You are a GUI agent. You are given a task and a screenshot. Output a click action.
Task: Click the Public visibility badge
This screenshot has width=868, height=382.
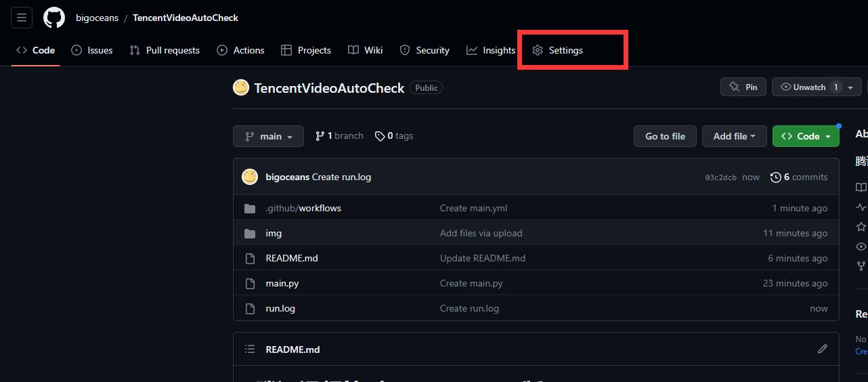(427, 88)
